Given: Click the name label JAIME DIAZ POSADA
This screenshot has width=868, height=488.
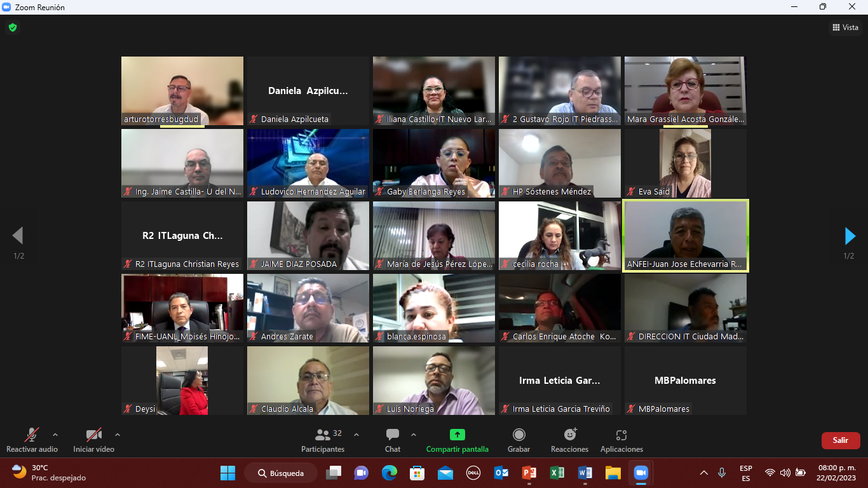Looking at the screenshot, I should pyautogui.click(x=299, y=264).
